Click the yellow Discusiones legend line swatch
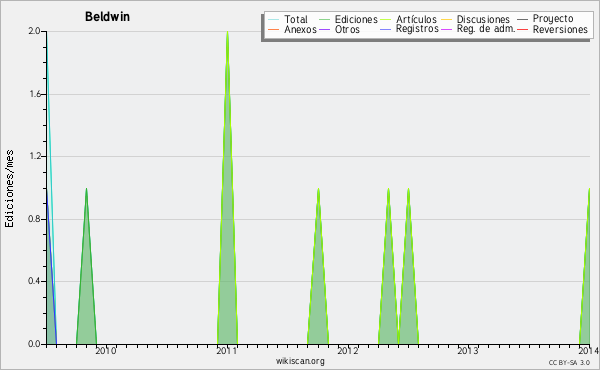The width and height of the screenshot is (600, 370). pyautogui.click(x=446, y=20)
